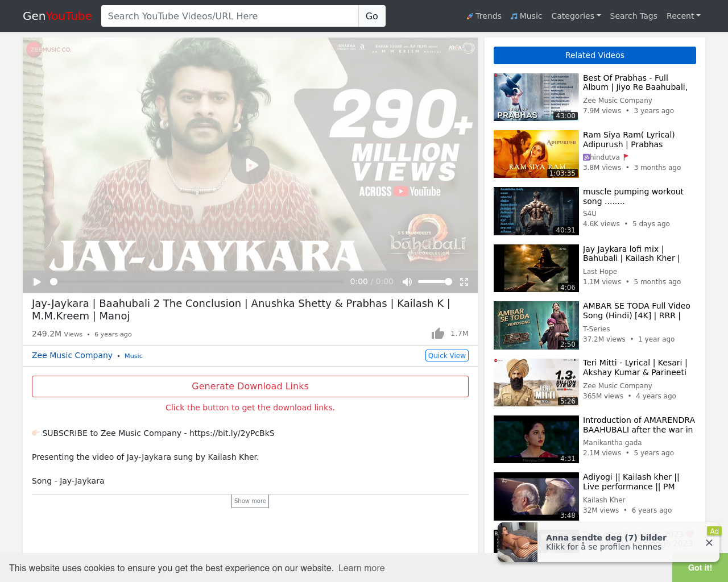The image size is (728, 582).
Task: Open Jay Jaykara lofi mix thumbnail
Action: (536, 268)
